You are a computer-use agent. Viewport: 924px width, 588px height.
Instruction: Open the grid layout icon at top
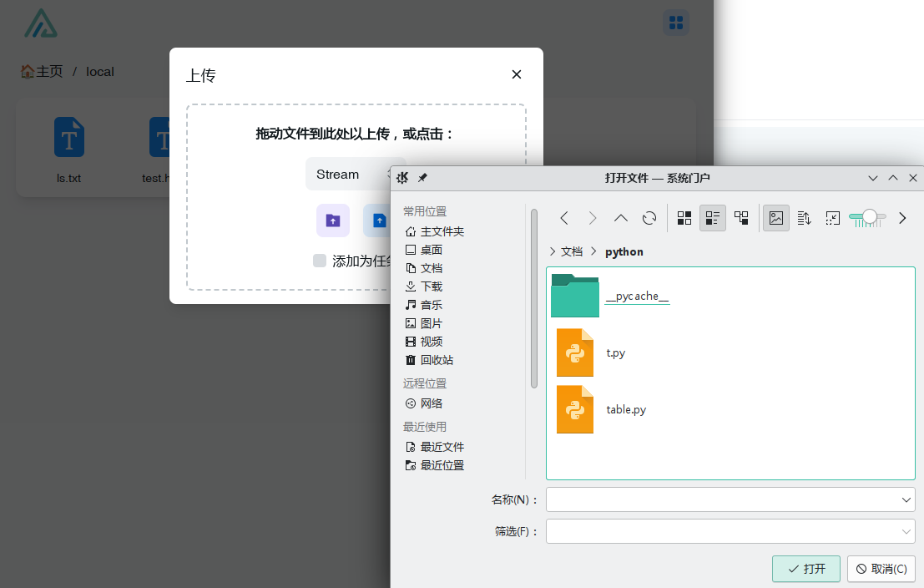pos(676,23)
